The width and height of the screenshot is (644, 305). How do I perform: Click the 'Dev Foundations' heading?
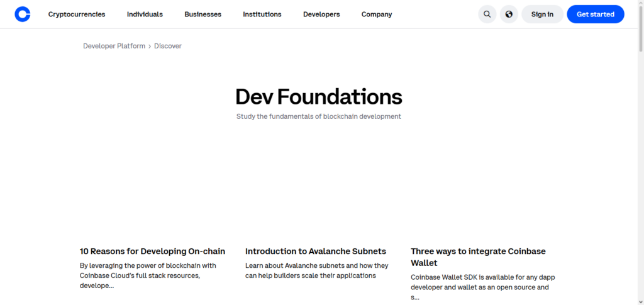click(319, 97)
